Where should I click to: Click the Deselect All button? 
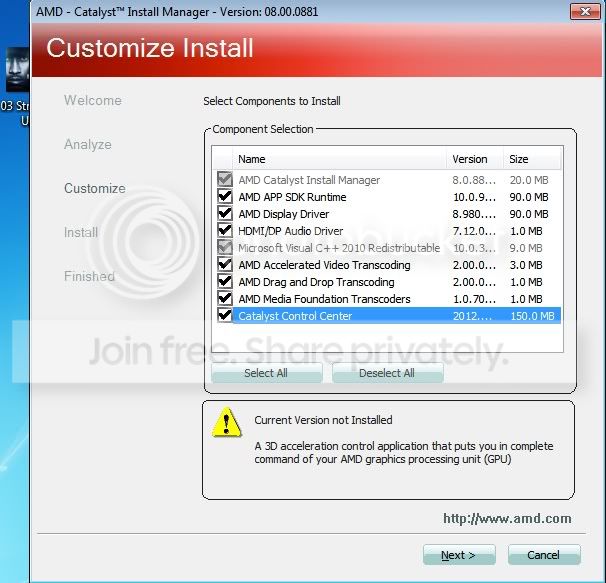pos(388,373)
